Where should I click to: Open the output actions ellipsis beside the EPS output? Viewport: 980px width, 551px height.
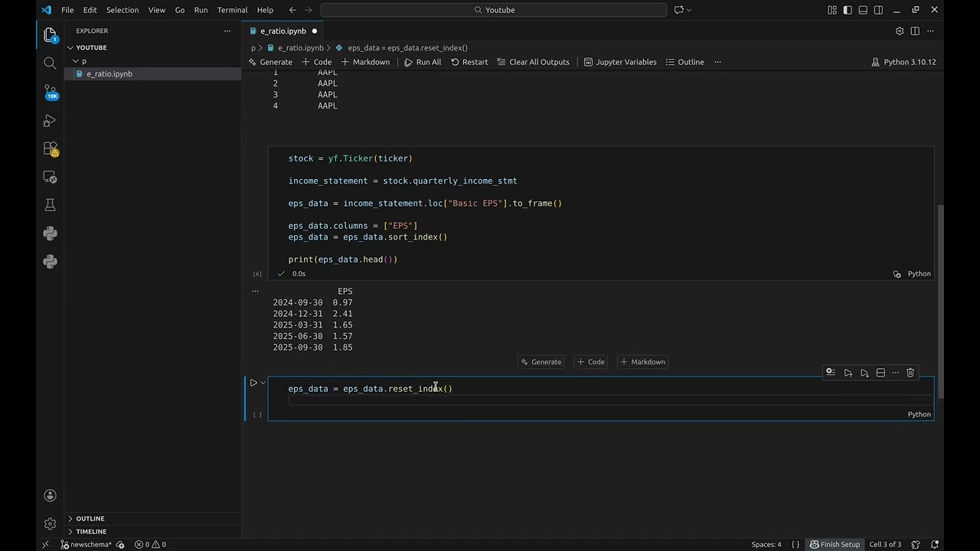point(255,291)
